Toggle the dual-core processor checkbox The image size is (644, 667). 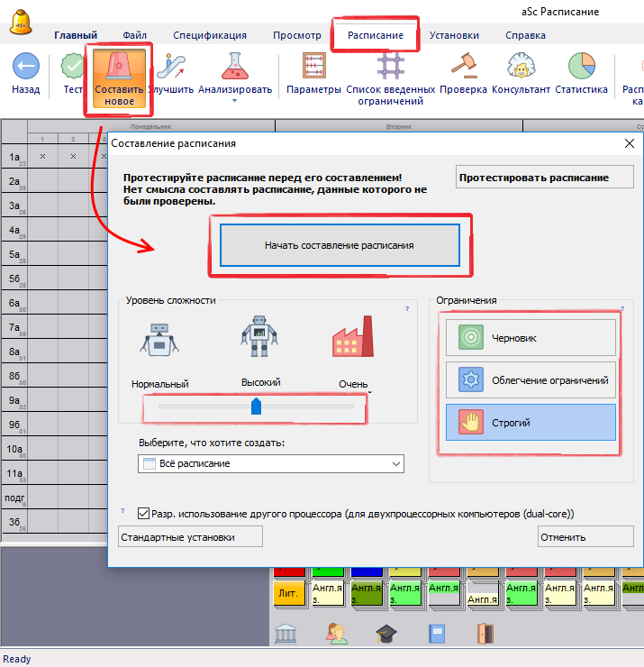click(144, 514)
